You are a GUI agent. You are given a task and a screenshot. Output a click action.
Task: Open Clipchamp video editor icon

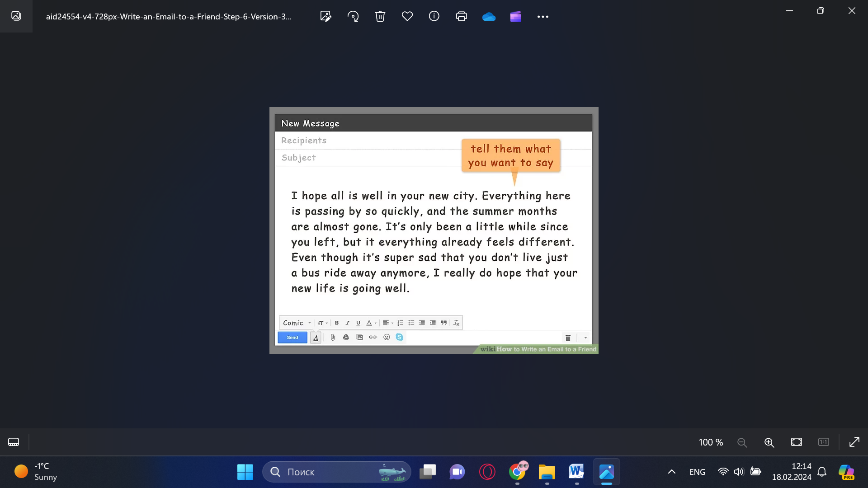tap(516, 17)
